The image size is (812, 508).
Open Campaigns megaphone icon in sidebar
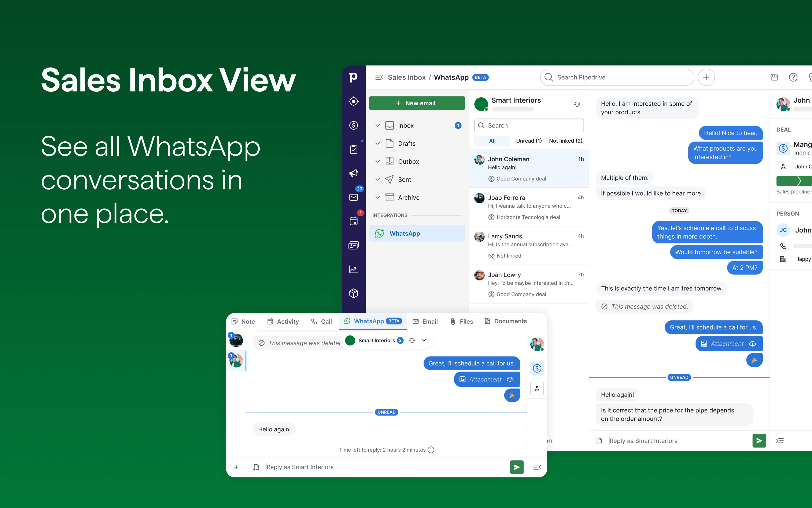[x=353, y=173]
